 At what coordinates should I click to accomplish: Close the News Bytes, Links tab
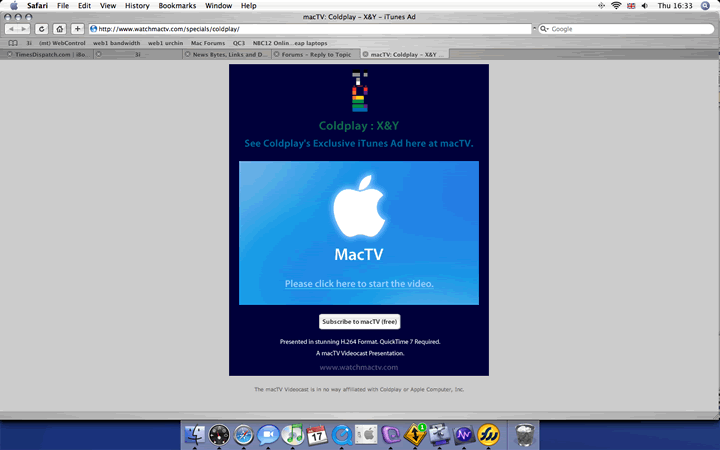click(187, 54)
